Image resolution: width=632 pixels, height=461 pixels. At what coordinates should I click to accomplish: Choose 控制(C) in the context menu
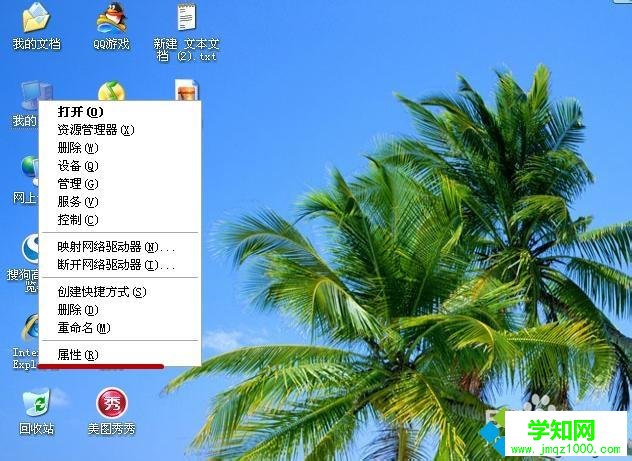(x=120, y=220)
